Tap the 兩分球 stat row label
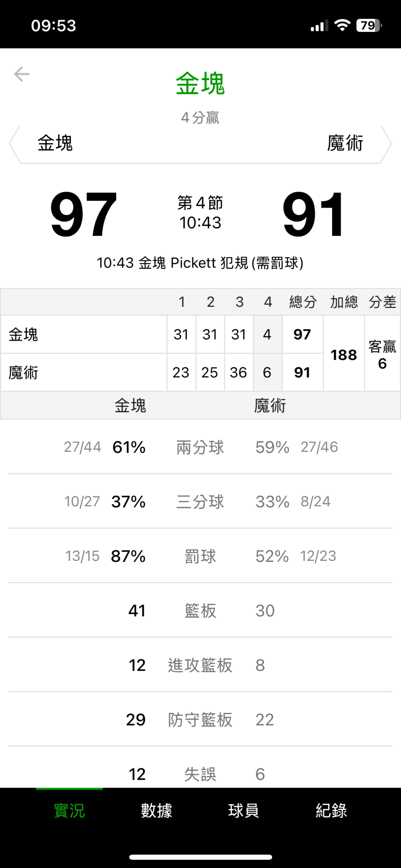The image size is (401, 868). coord(200,447)
